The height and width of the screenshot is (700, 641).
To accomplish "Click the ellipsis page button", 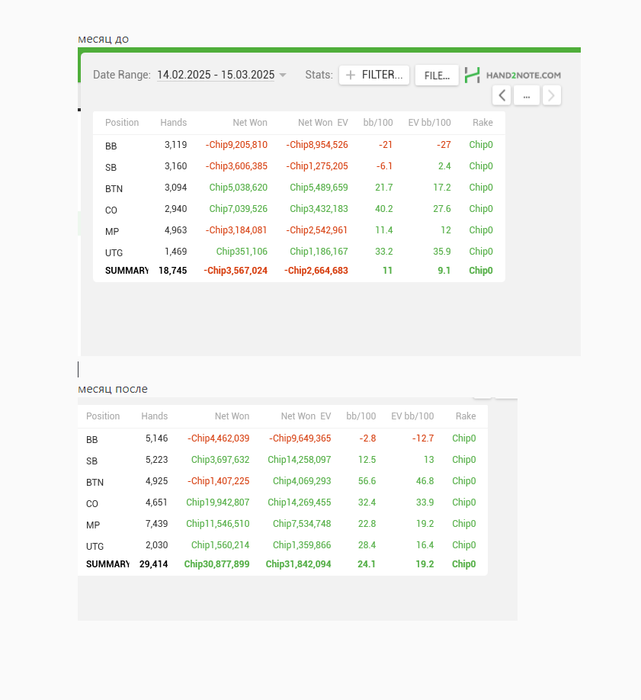I will pyautogui.click(x=526, y=95).
